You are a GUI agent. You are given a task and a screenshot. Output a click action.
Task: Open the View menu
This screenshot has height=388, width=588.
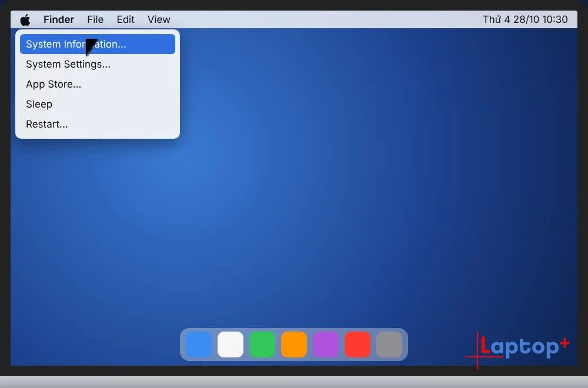point(159,19)
